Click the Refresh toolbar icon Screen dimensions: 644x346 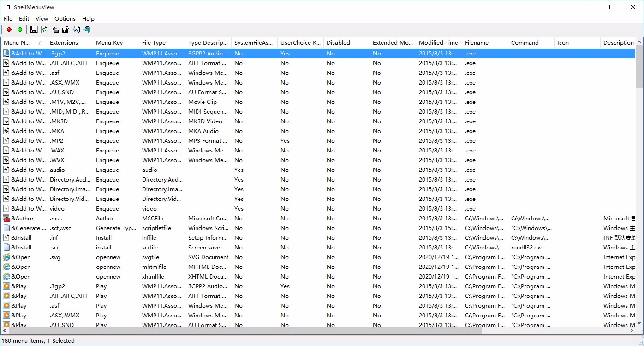pos(44,29)
